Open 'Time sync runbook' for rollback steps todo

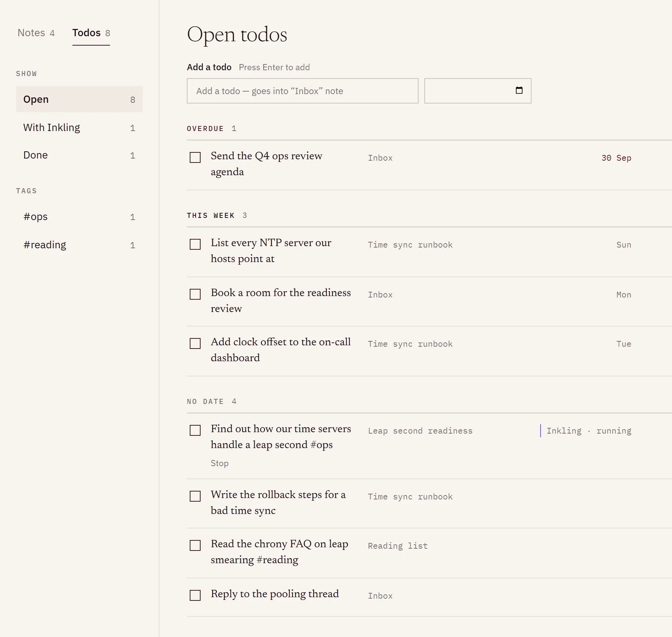point(410,497)
